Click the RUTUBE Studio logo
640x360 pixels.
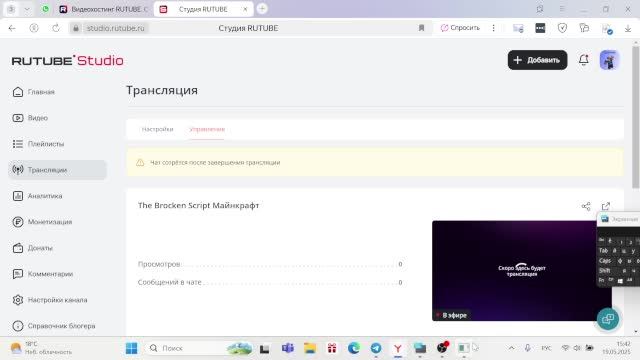pos(67,60)
